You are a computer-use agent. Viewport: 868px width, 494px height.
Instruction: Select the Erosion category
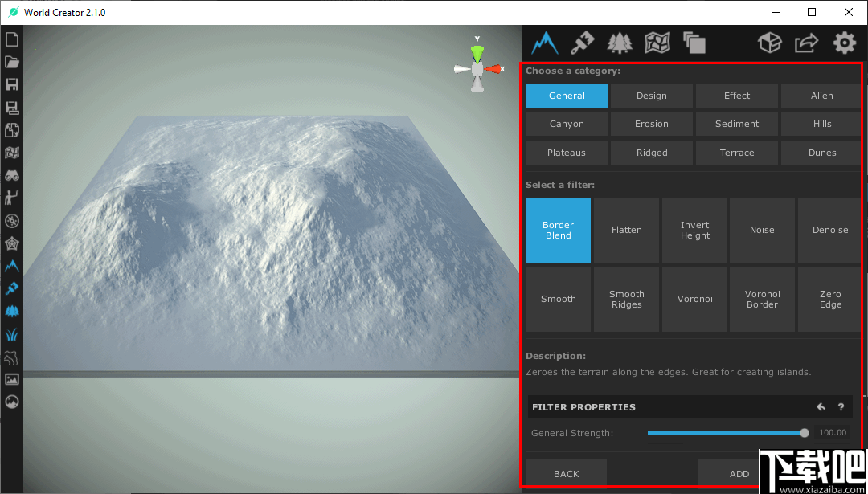(651, 124)
